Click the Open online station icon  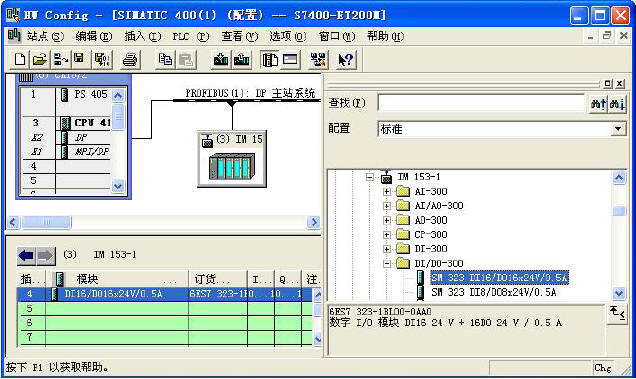click(x=60, y=60)
